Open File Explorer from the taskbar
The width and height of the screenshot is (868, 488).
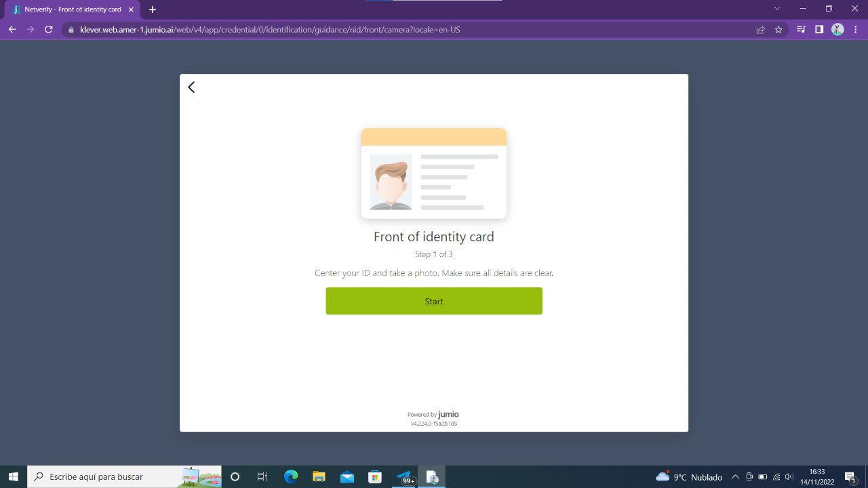(x=319, y=477)
